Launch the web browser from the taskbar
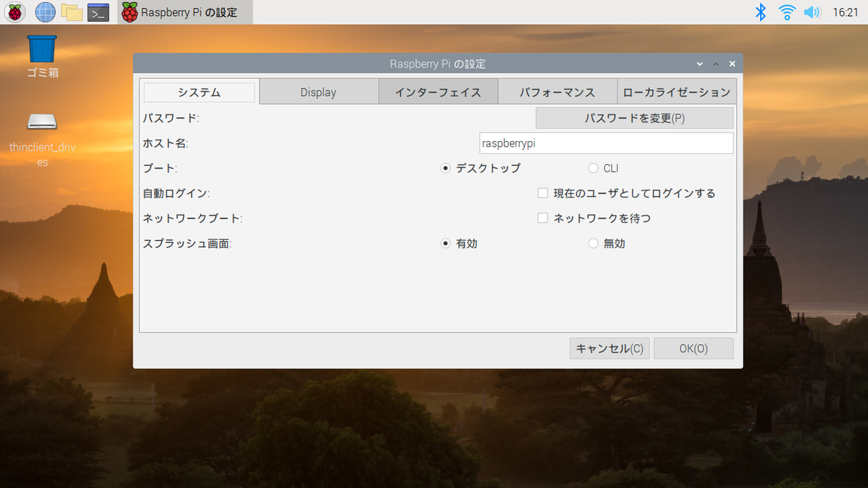 coord(44,12)
